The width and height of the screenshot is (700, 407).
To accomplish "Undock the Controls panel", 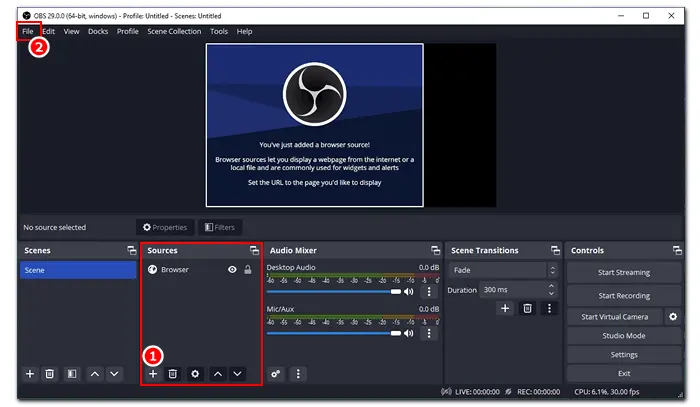I will pos(677,251).
